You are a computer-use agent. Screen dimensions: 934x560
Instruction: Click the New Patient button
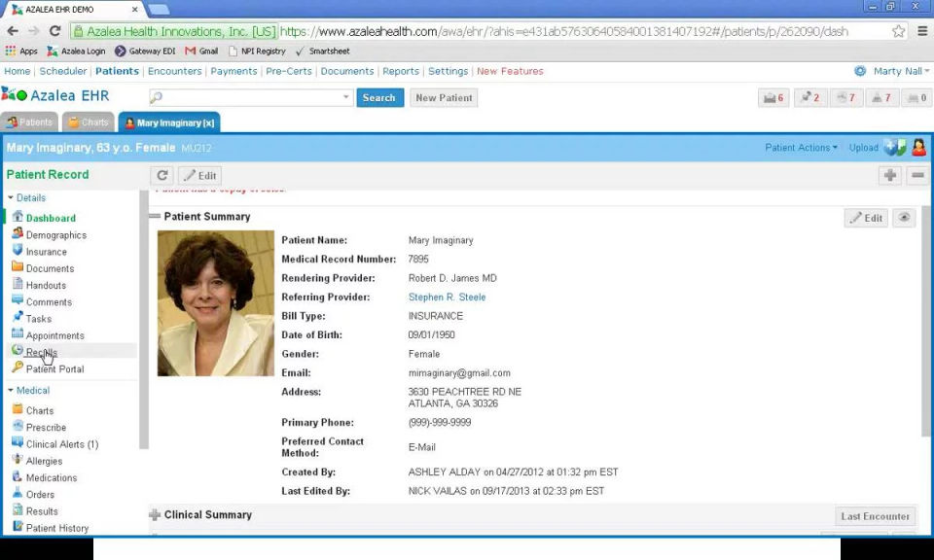coord(444,97)
